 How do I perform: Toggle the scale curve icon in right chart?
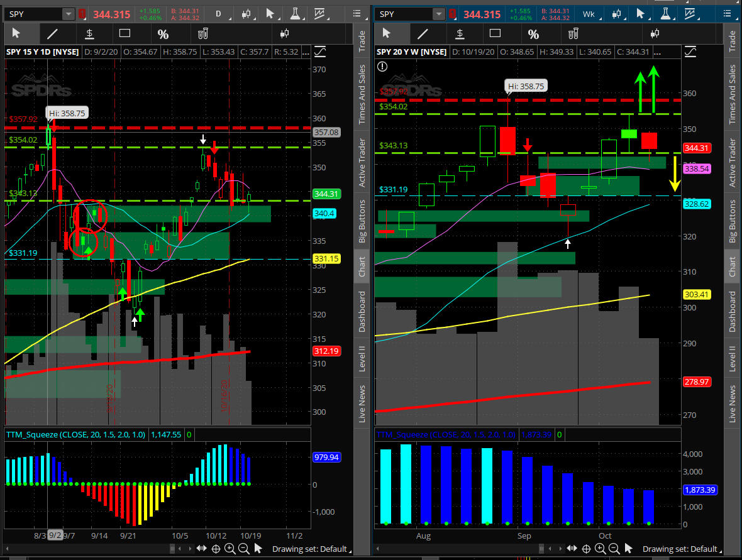pyautogui.click(x=690, y=52)
